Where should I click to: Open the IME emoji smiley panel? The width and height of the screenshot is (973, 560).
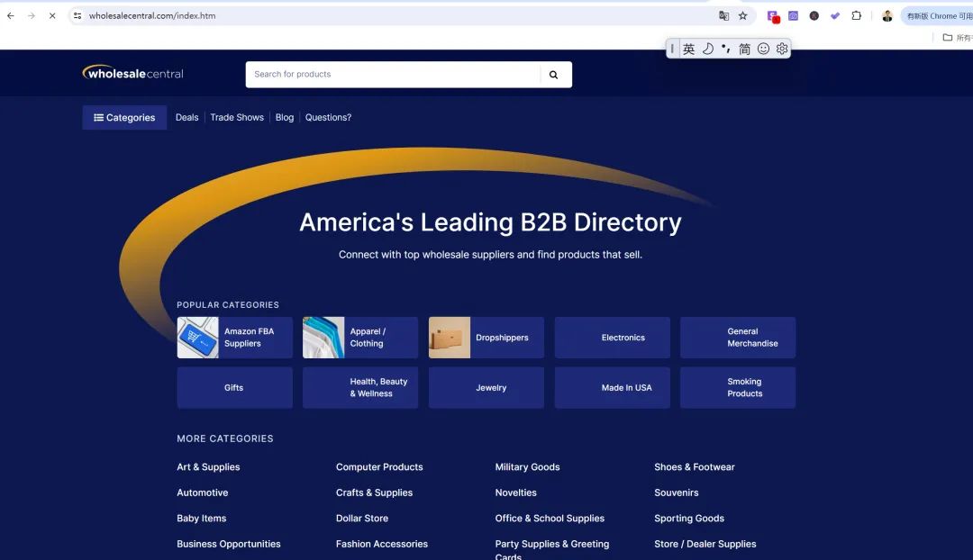coord(763,49)
